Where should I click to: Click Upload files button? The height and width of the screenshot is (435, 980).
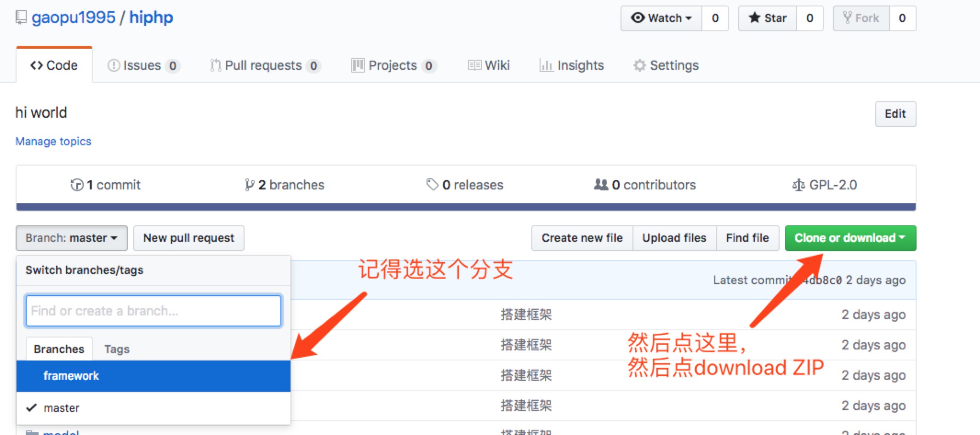pyautogui.click(x=674, y=238)
